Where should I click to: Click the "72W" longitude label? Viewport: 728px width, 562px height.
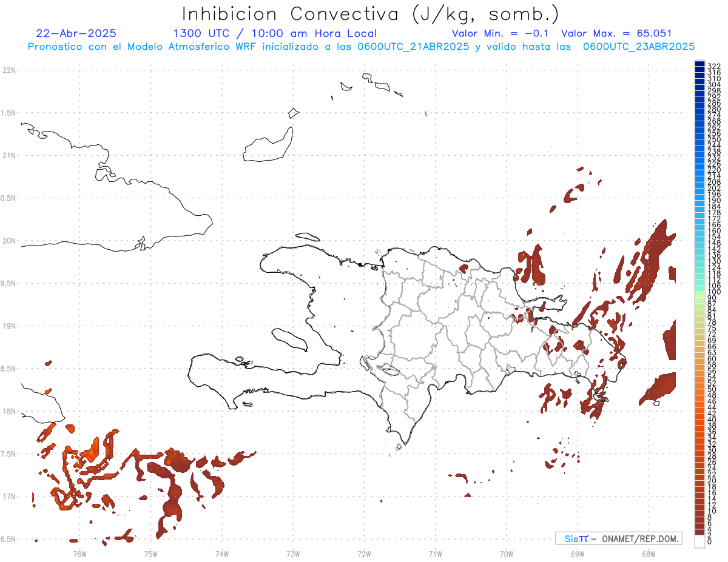364,554
